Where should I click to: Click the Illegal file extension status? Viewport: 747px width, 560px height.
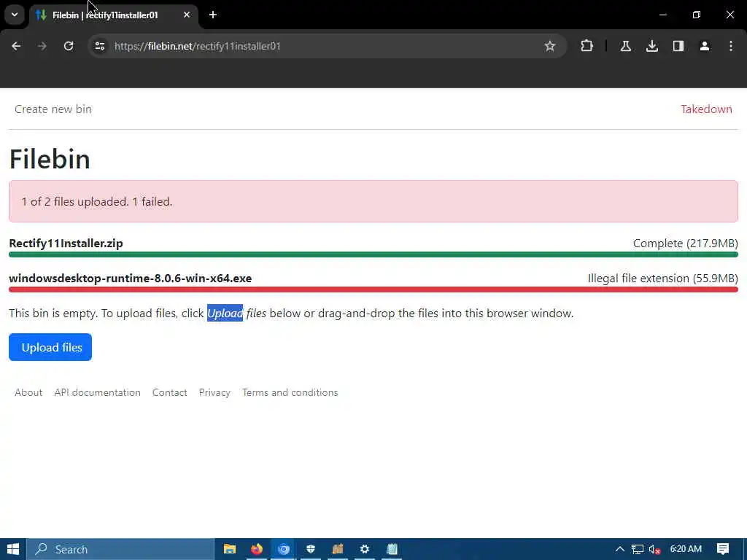(662, 278)
